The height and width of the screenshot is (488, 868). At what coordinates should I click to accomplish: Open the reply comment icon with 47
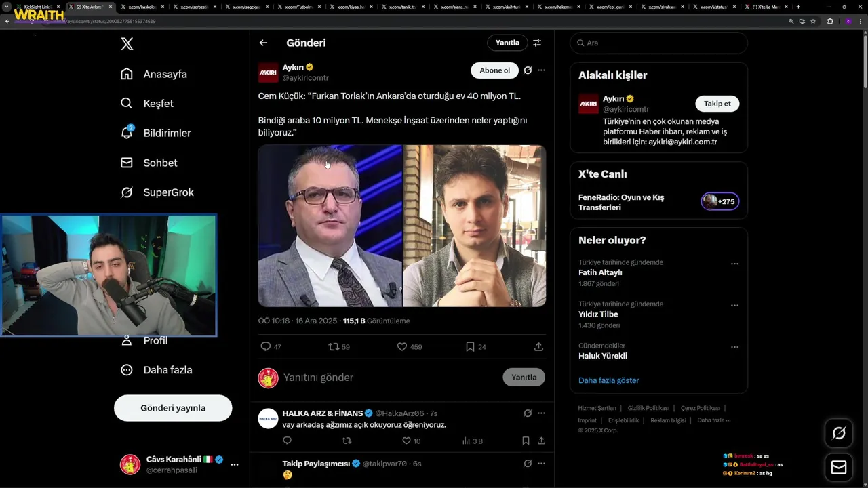click(266, 346)
